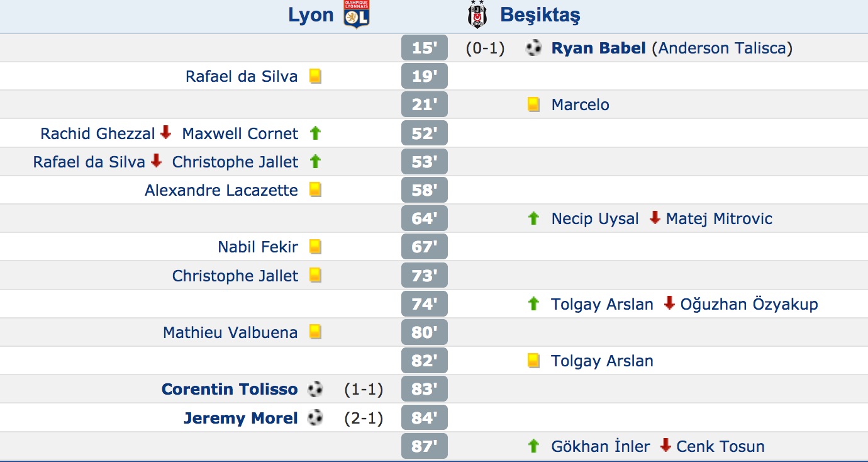Screen dimensions: 868x462
Task: Click Oğuzhan Özyakup's name
Action: [749, 304]
